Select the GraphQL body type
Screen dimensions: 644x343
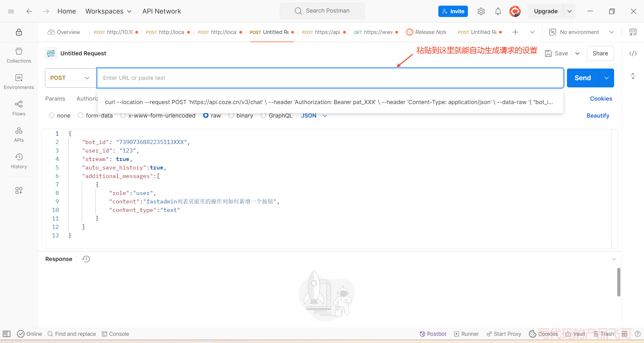point(264,116)
